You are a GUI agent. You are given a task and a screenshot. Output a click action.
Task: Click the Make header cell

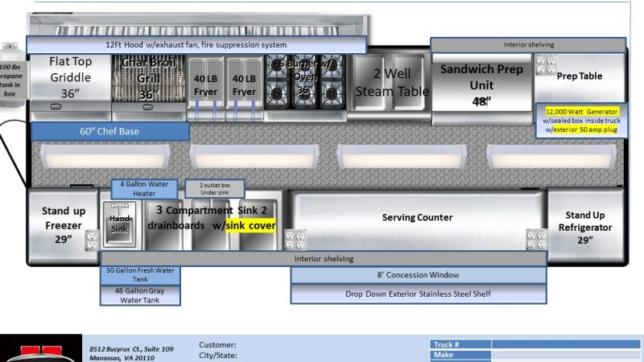[460, 355]
